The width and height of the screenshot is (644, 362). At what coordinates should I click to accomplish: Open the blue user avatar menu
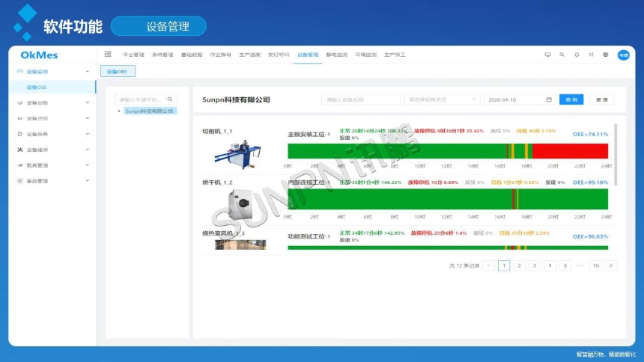click(x=624, y=55)
